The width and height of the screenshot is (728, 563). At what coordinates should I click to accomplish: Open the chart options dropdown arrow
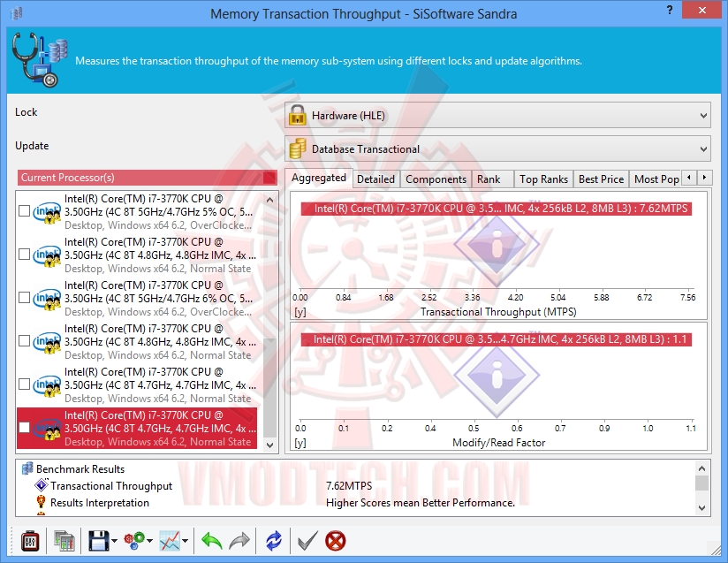coord(185,541)
